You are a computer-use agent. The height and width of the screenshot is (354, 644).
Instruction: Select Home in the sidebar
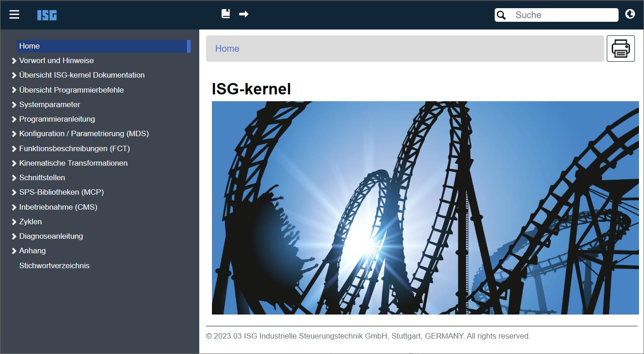[x=29, y=46]
